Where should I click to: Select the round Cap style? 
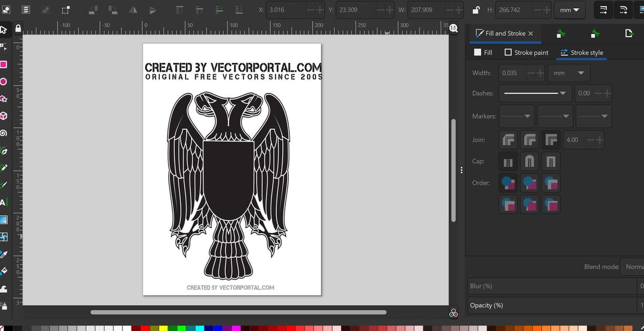click(x=530, y=161)
